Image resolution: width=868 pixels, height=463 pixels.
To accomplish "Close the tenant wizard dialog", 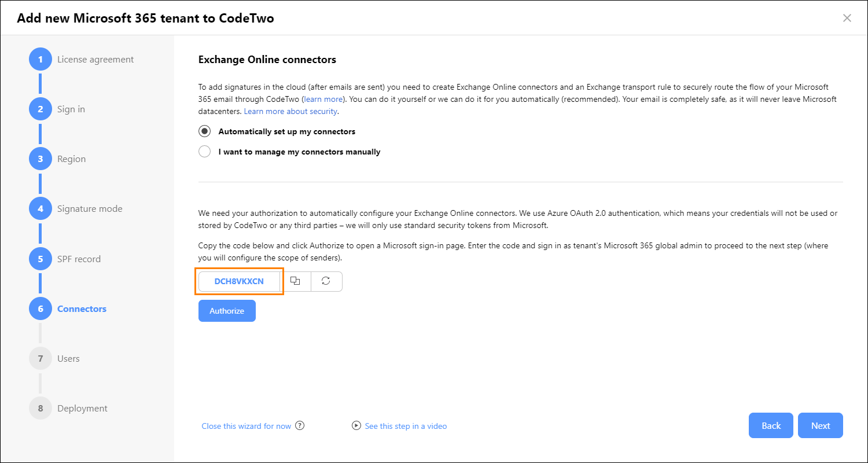I will (847, 18).
